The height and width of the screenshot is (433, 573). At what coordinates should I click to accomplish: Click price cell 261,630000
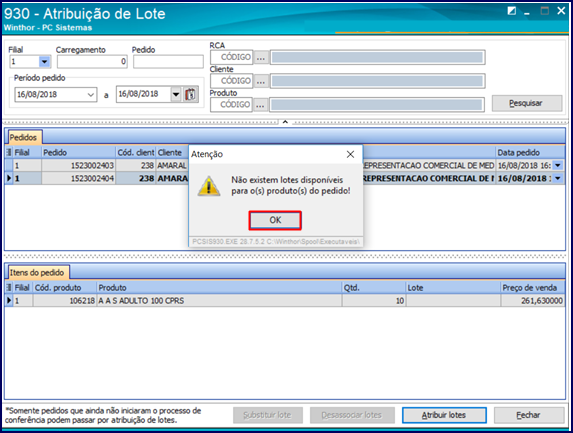point(533,301)
